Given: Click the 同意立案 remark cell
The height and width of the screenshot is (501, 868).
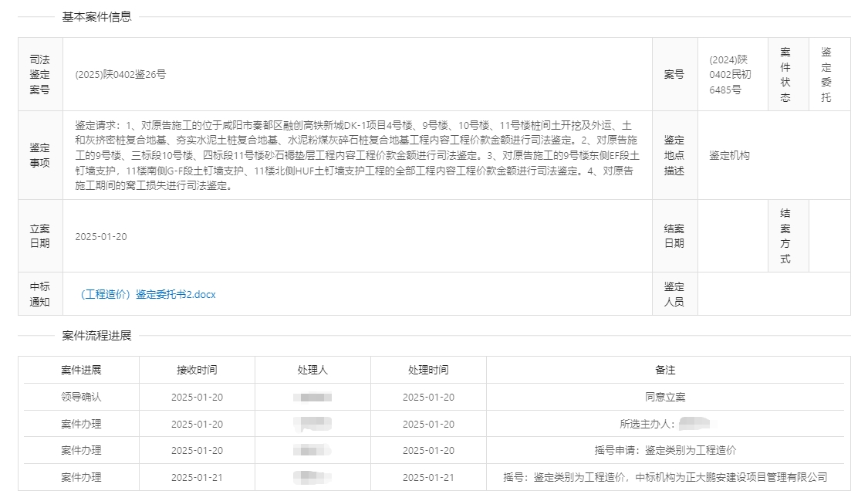Looking at the screenshot, I should point(665,397).
